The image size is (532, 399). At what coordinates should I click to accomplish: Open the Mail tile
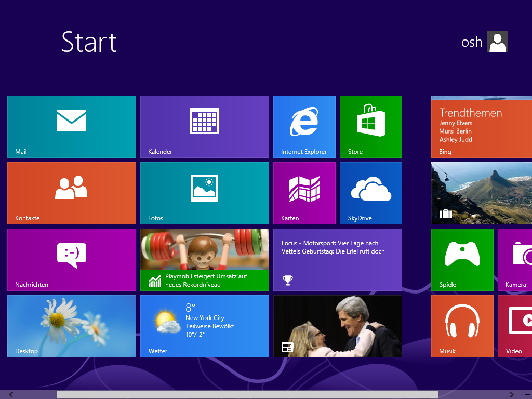click(72, 126)
